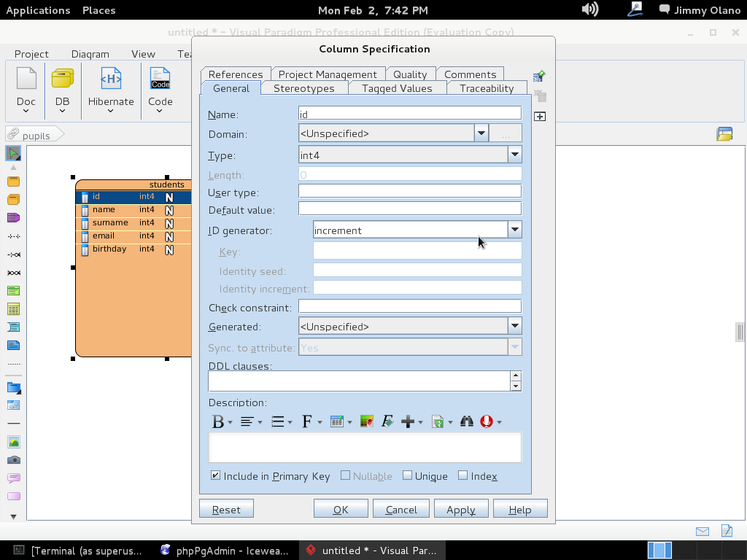Switch to the Stereotypes tab
The image size is (747, 560).
303,88
